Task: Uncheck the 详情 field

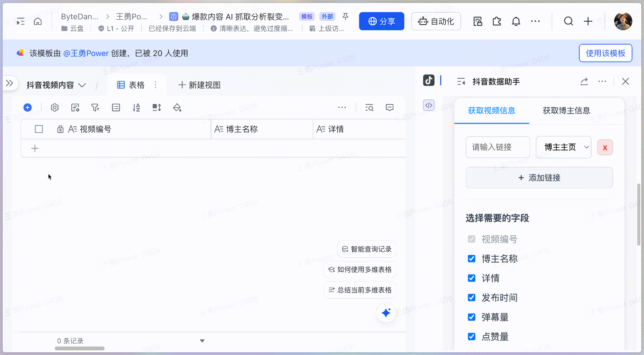Action: (x=471, y=278)
